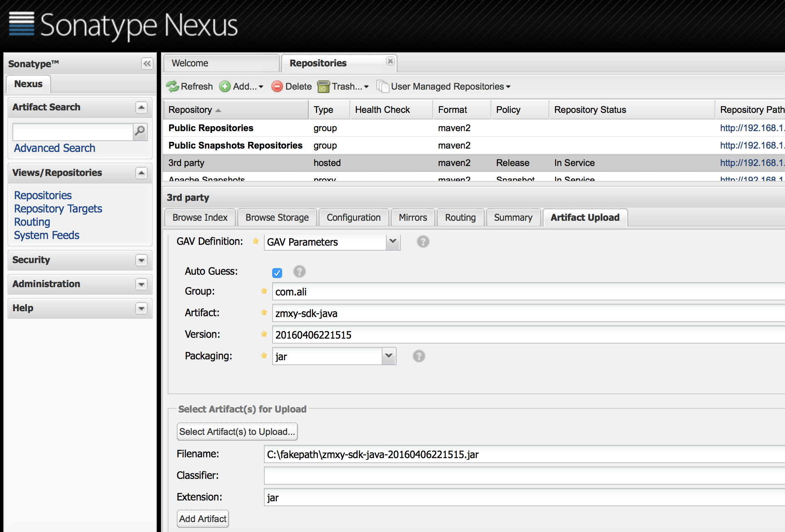Screen dimensions: 785x532
Task: Sort by the Repository column header
Action: coord(236,110)
